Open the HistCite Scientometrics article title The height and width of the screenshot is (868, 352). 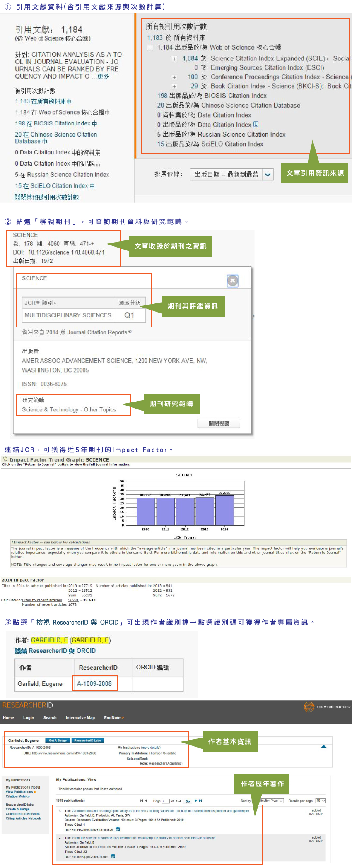click(144, 838)
